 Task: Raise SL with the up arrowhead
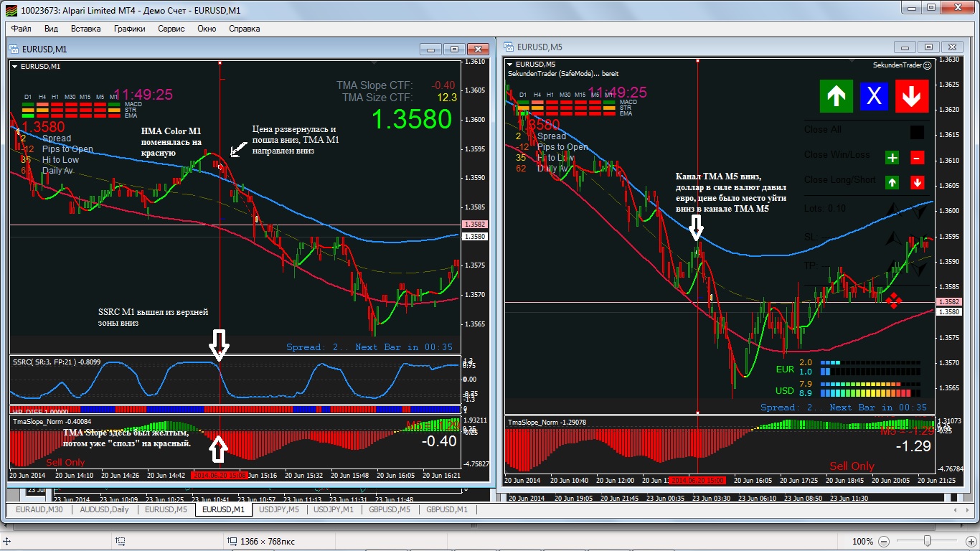click(893, 239)
